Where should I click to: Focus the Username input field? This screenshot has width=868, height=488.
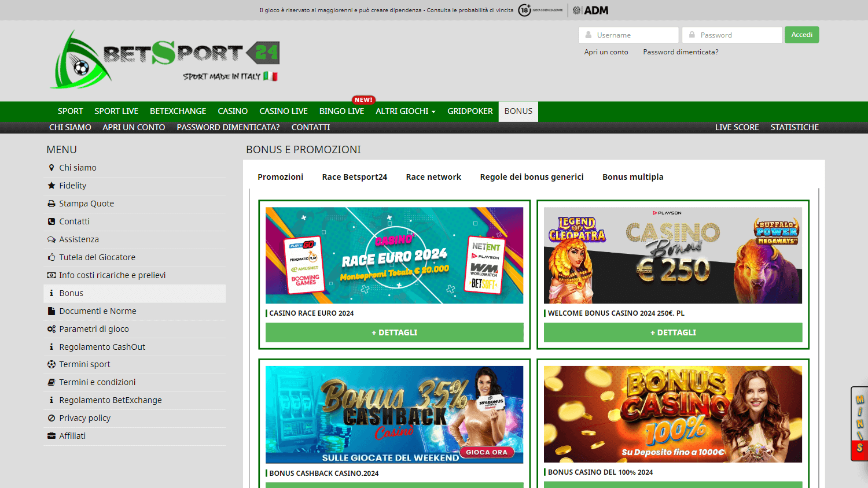(x=628, y=35)
